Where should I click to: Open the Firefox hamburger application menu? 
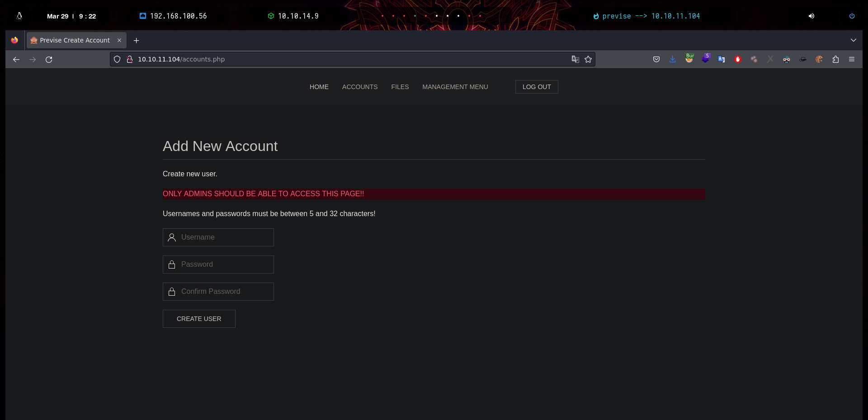pos(852,59)
